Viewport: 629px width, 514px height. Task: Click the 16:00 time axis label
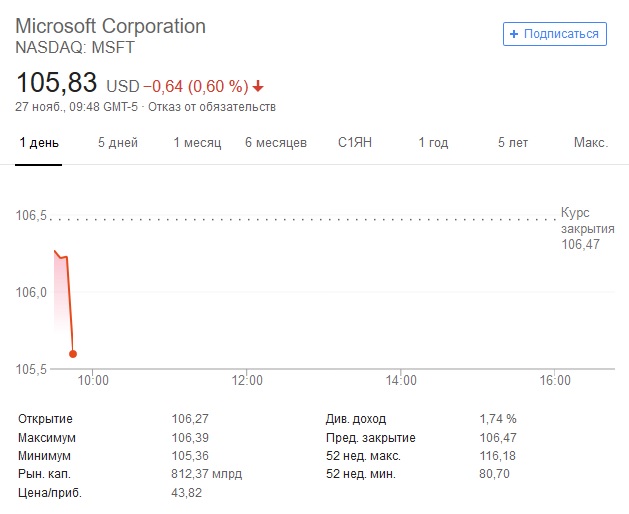pos(555,380)
